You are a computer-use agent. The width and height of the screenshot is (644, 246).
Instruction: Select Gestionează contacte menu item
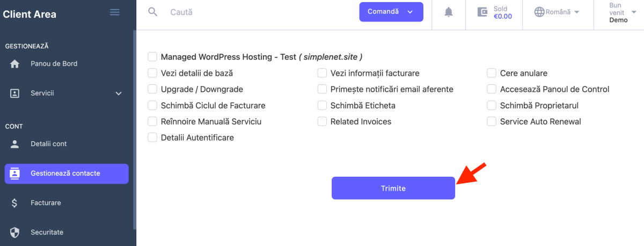tap(67, 173)
